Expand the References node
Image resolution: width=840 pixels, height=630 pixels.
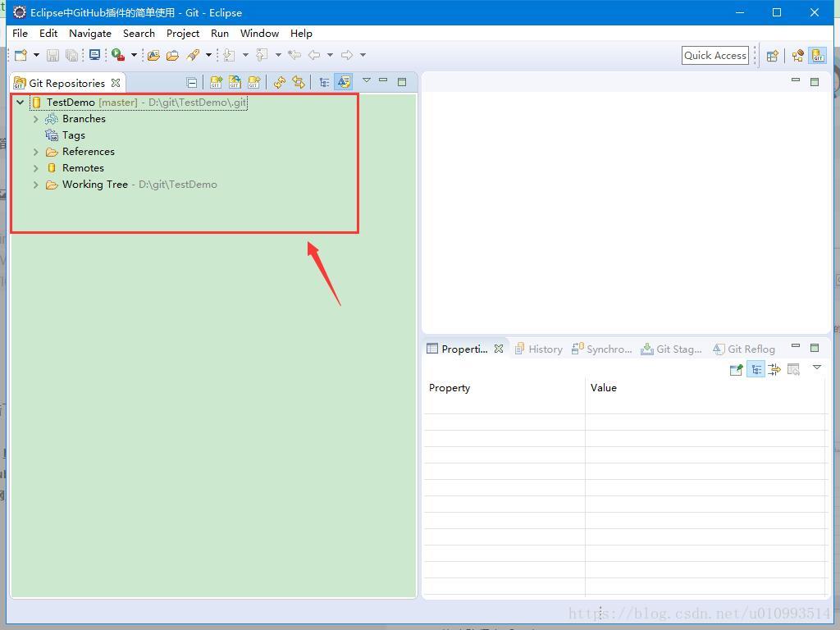point(36,152)
